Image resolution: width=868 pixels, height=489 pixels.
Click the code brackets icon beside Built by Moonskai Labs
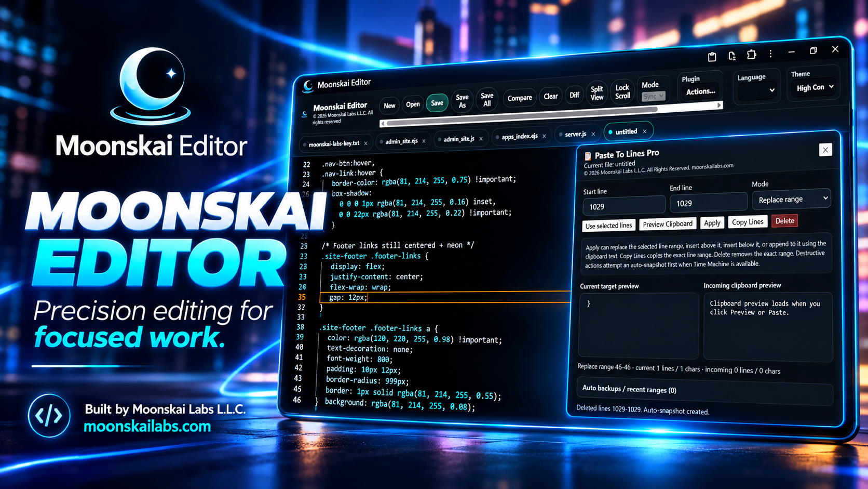click(x=49, y=416)
